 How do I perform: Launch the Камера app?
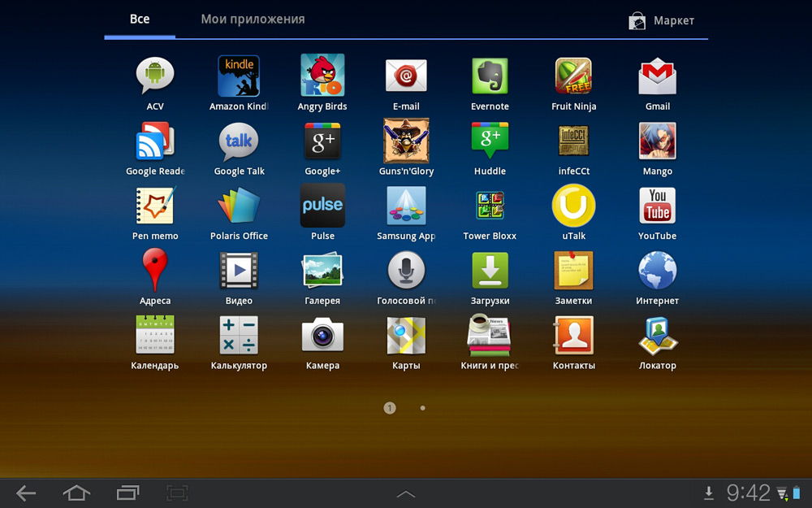(322, 336)
